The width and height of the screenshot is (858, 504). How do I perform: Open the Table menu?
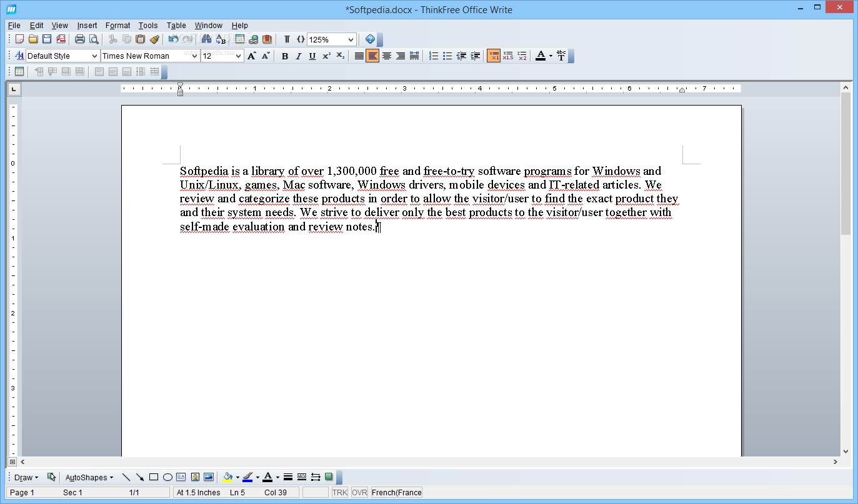176,26
